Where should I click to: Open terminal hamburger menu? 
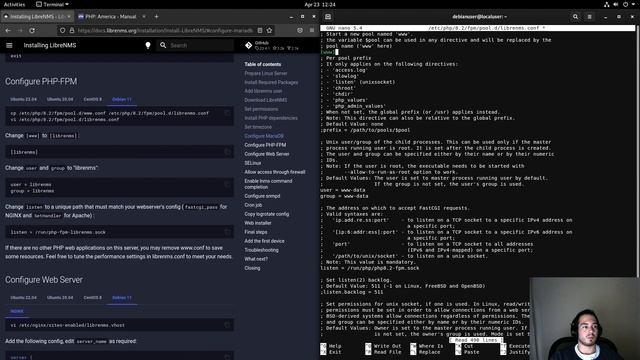(589, 17)
